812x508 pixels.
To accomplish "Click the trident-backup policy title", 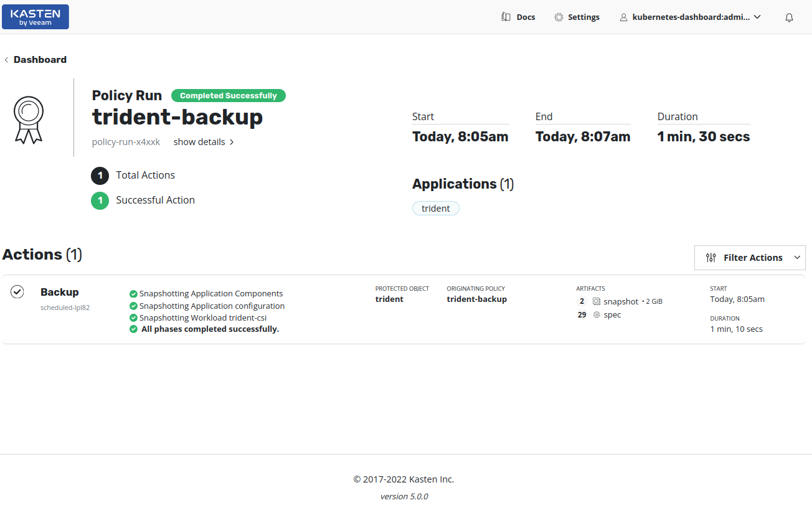I will (x=177, y=117).
